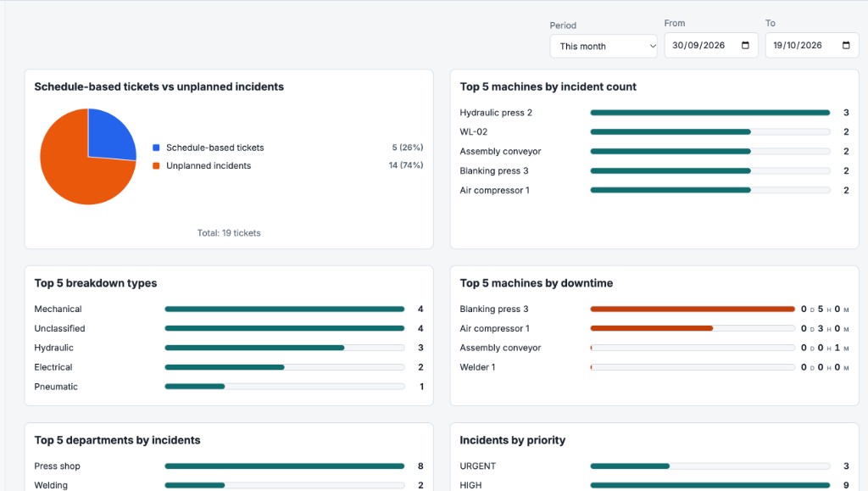Click the Unclassified breakdown type label
Image resolution: width=868 pixels, height=491 pixels.
tap(59, 328)
